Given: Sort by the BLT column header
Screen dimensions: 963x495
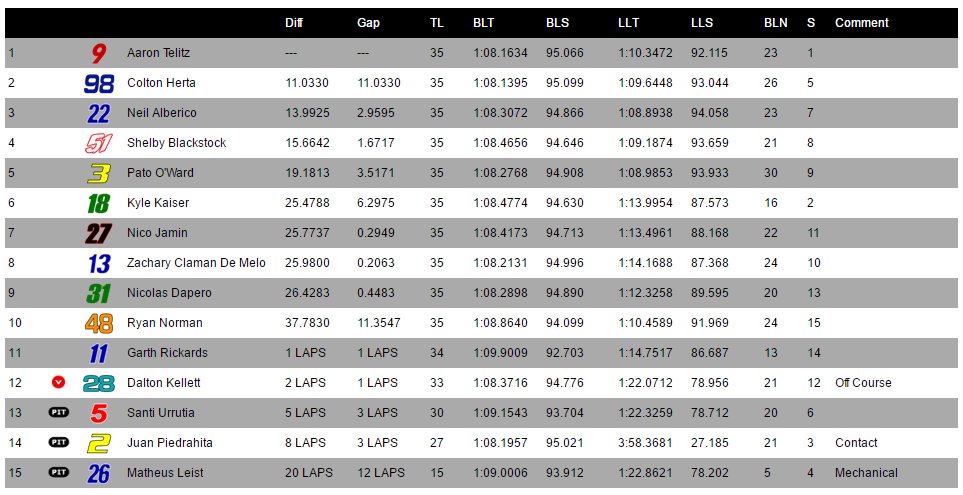Looking at the screenshot, I should 483,23.
